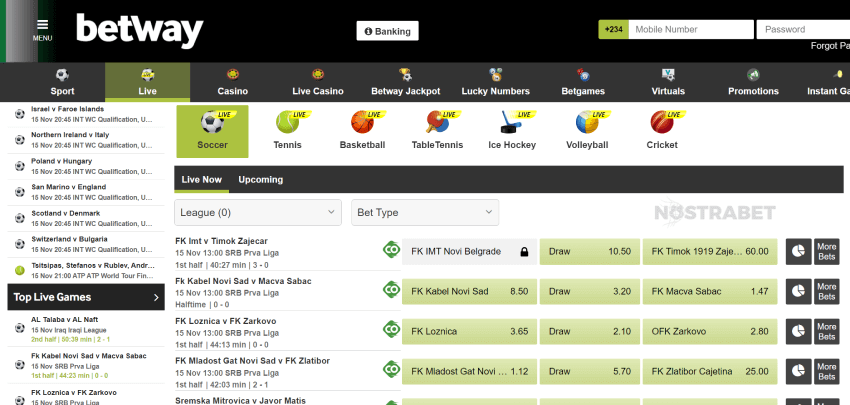Open stats chart icon for FK Loznica row
The height and width of the screenshot is (405, 850).
799,331
